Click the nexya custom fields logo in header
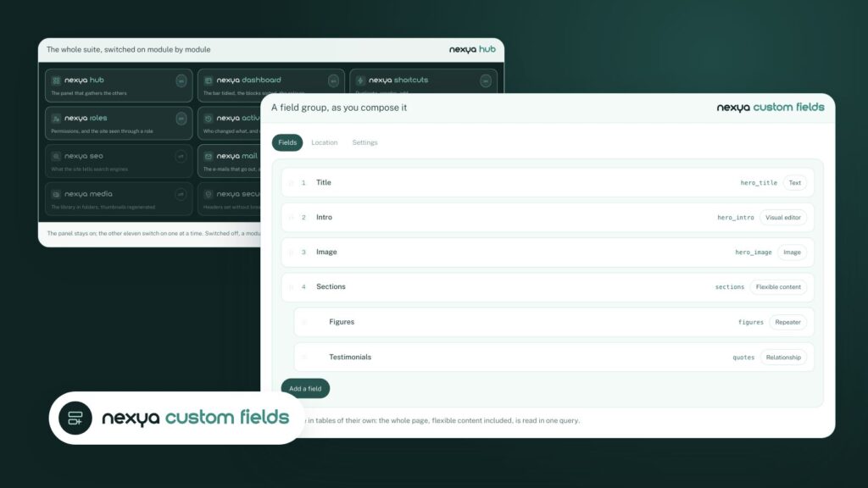This screenshot has height=488, width=868. tap(770, 108)
